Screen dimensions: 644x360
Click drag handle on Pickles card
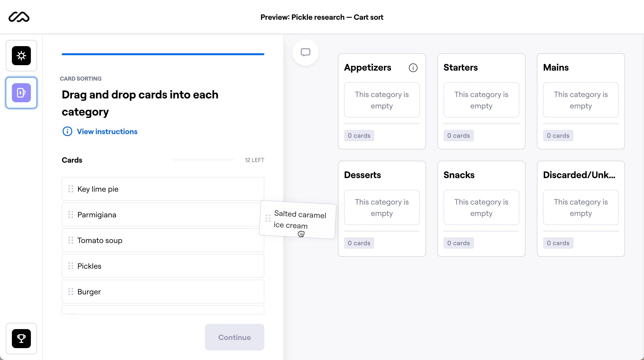[x=71, y=266]
